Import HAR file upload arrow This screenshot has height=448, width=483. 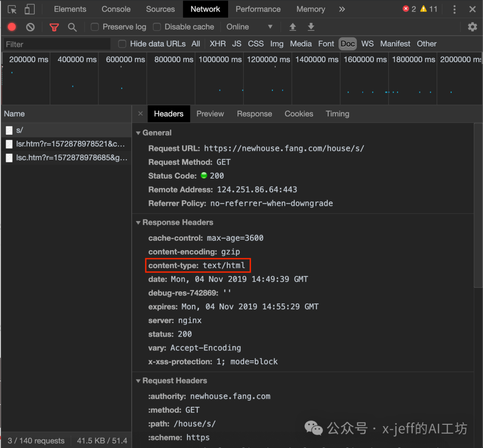(x=292, y=27)
